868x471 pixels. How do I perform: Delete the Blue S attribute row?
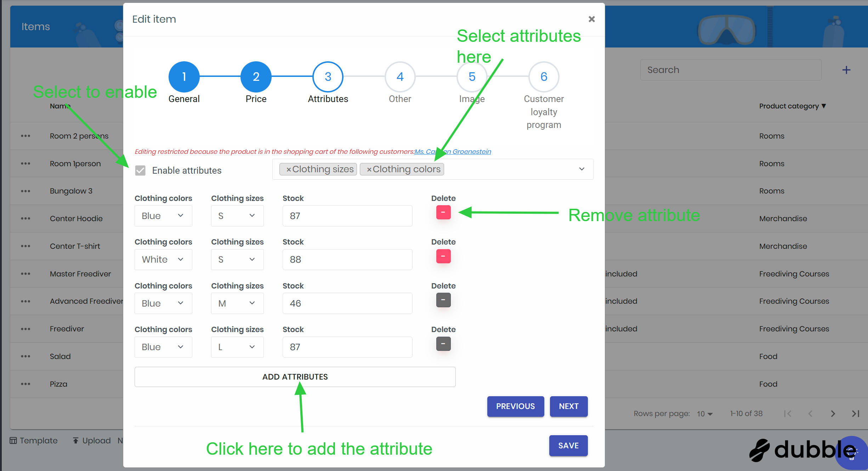(443, 212)
